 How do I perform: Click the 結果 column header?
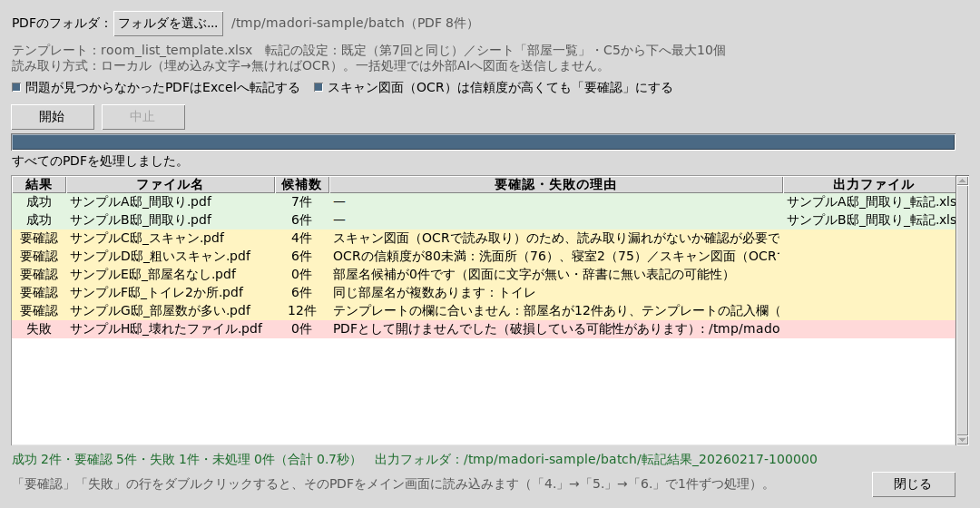39,184
